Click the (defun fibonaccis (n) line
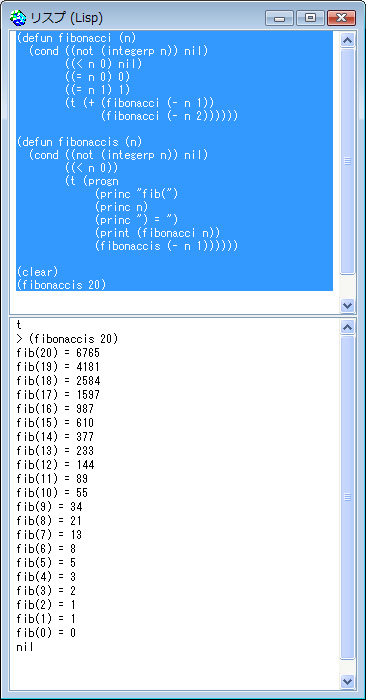This screenshot has width=366, height=700. point(79,142)
